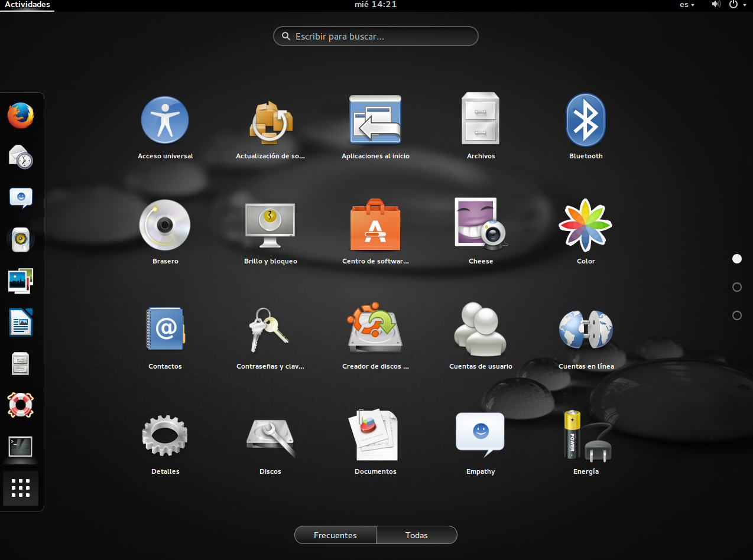The width and height of the screenshot is (753, 560).
Task: Open Contraseñas y claves
Action: coord(270,330)
